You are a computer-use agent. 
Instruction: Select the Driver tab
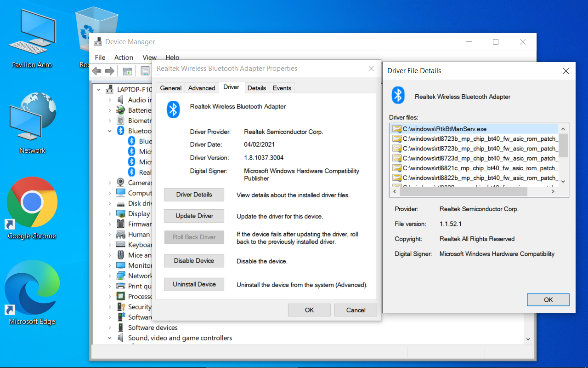(231, 87)
